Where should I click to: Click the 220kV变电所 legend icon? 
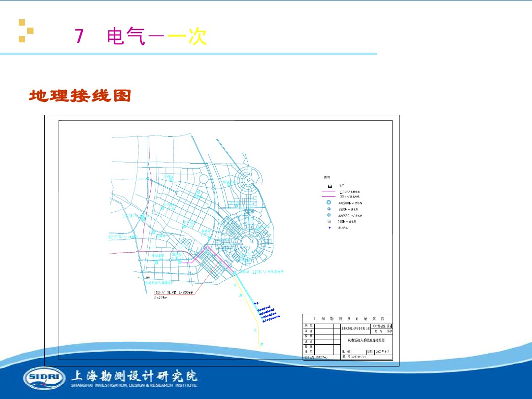328,209
